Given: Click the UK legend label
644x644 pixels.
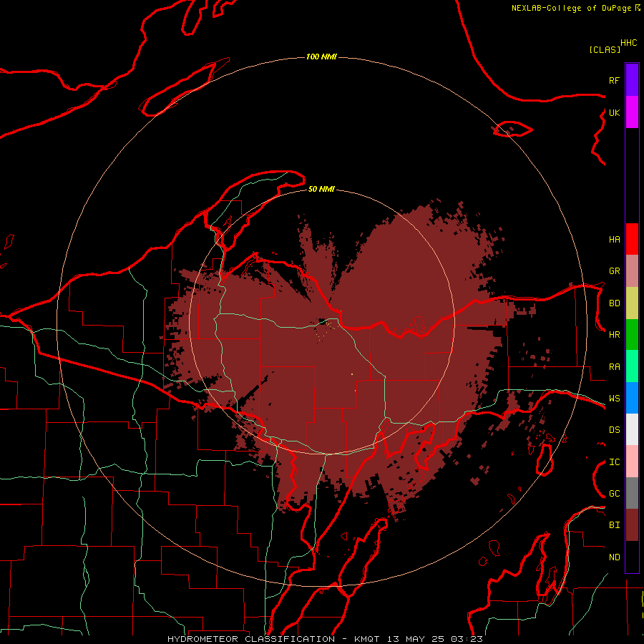Looking at the screenshot, I should coord(614,112).
